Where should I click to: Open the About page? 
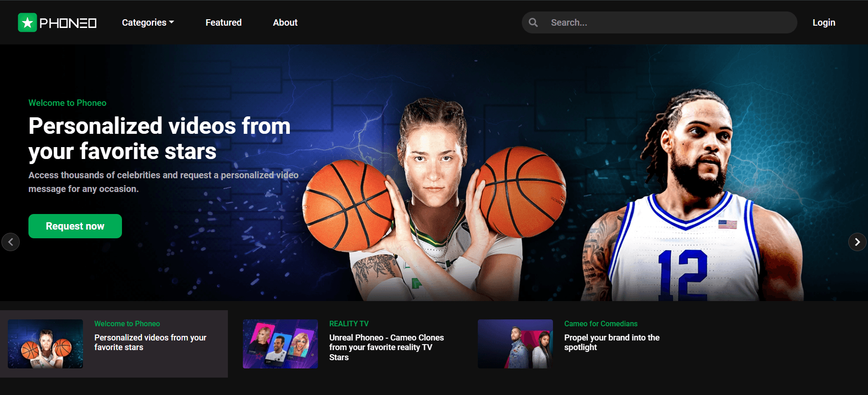pos(285,22)
